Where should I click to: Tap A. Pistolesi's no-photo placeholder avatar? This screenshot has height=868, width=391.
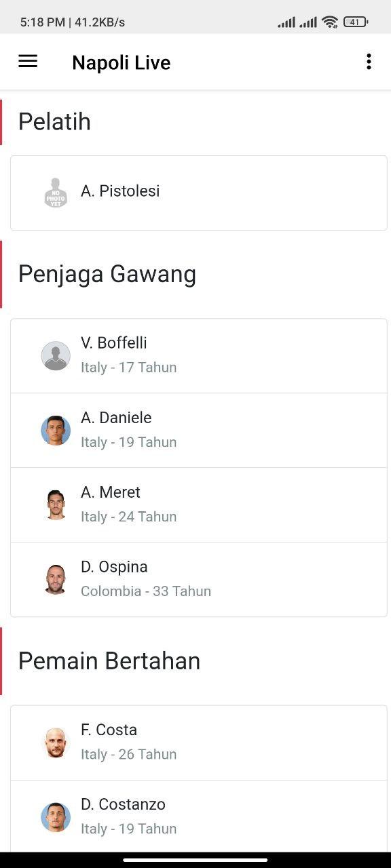click(x=56, y=193)
